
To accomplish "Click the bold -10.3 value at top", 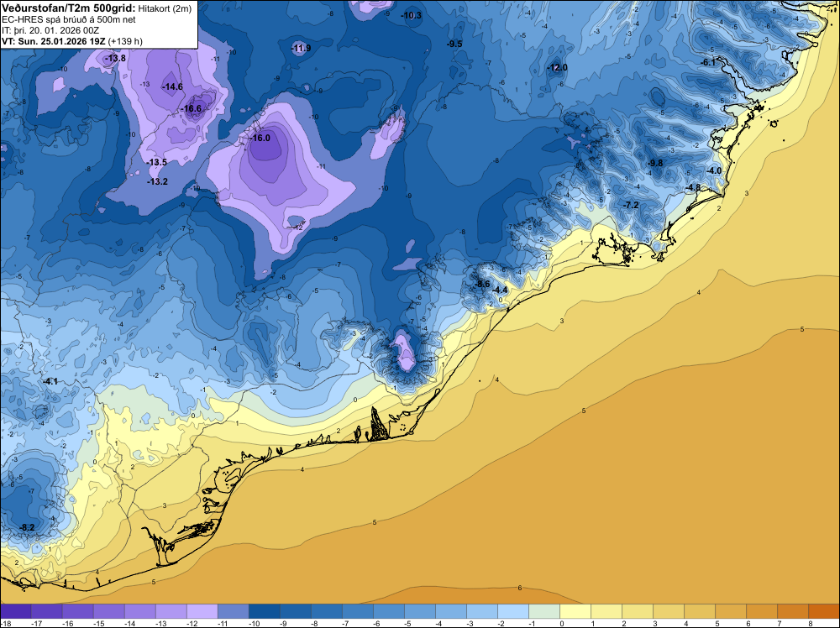I will (412, 15).
